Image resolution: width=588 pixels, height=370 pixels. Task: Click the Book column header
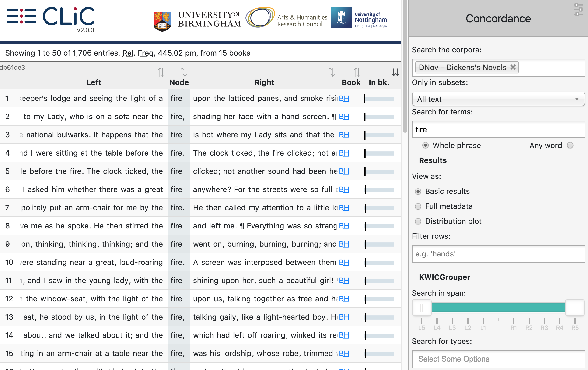351,82
